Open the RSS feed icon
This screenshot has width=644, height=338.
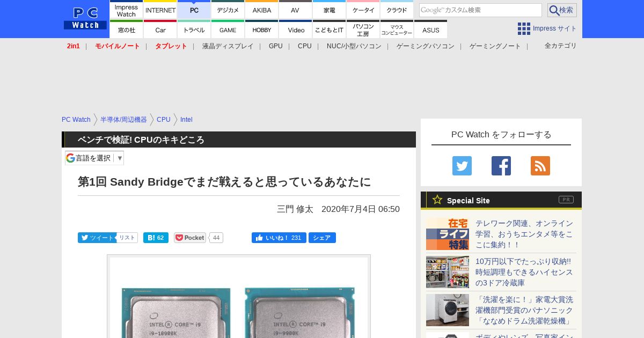click(540, 166)
